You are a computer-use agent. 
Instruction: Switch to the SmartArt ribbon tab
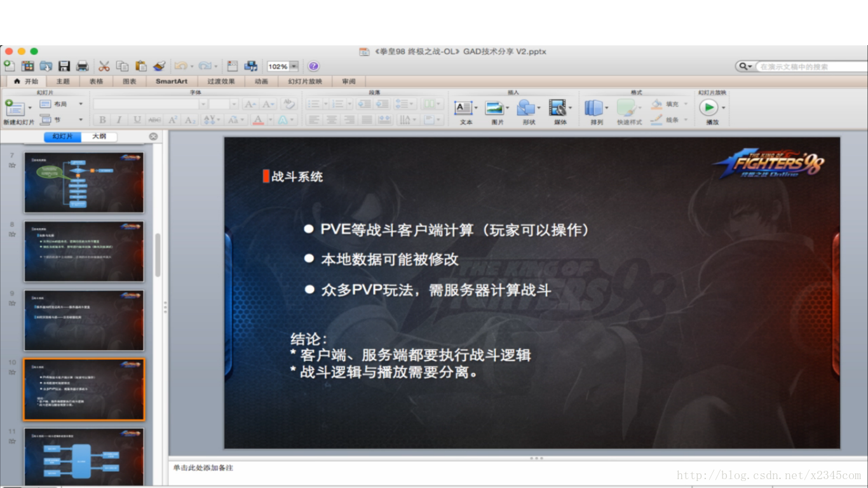click(172, 81)
